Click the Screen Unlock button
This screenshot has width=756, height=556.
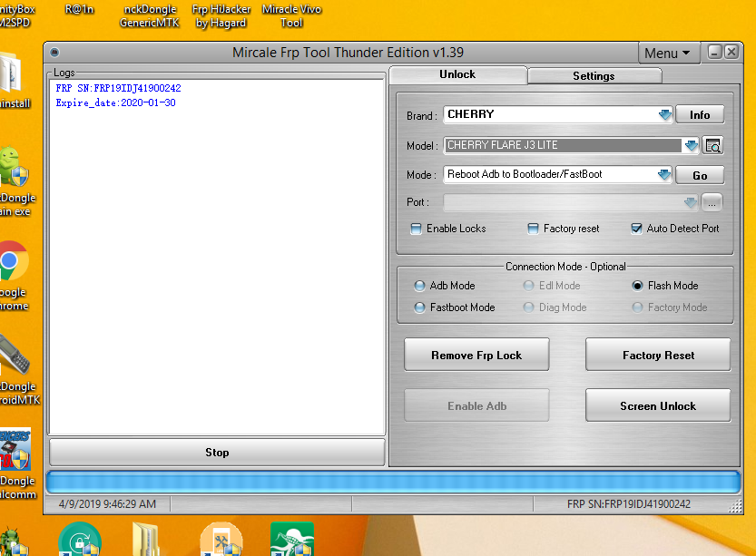[x=658, y=405]
